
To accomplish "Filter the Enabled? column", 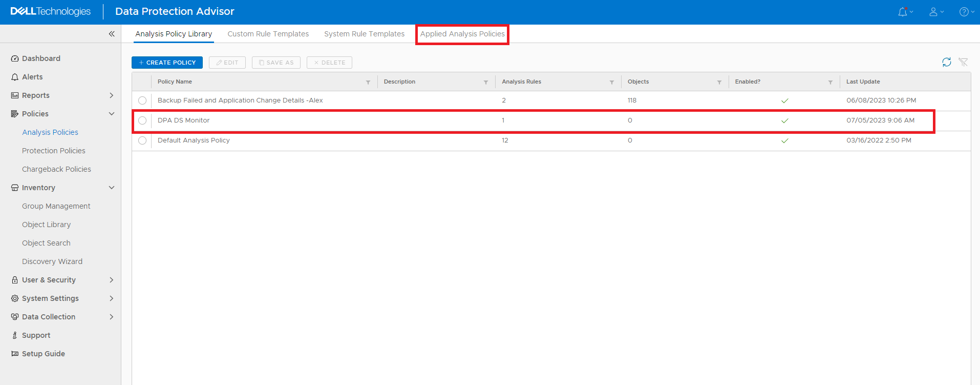I will click(830, 82).
